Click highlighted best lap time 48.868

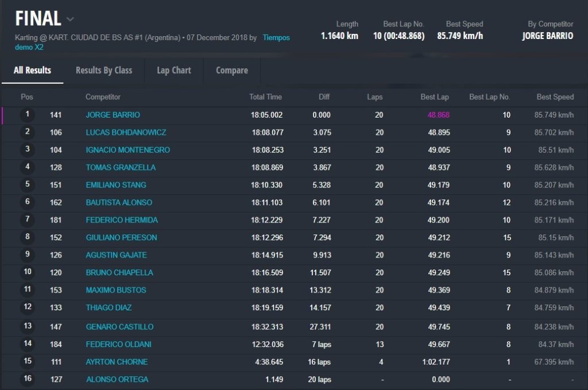click(x=438, y=115)
